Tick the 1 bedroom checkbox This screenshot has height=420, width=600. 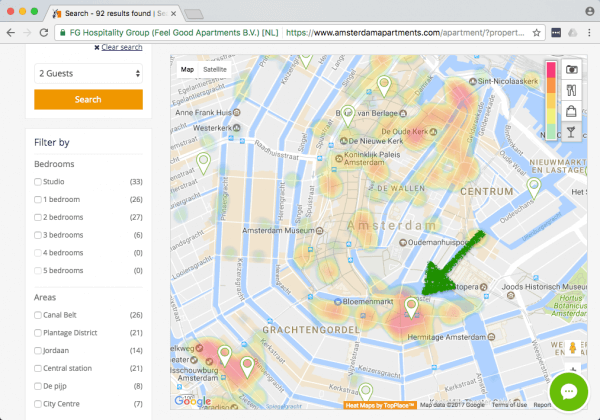[38, 200]
